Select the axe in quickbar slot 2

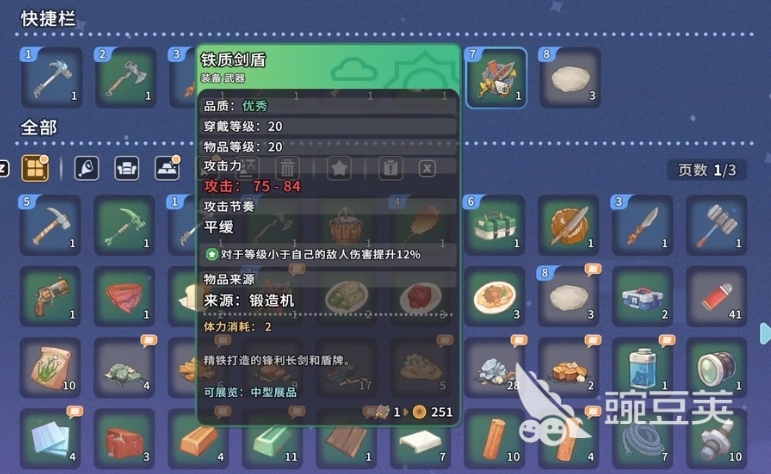(x=126, y=78)
